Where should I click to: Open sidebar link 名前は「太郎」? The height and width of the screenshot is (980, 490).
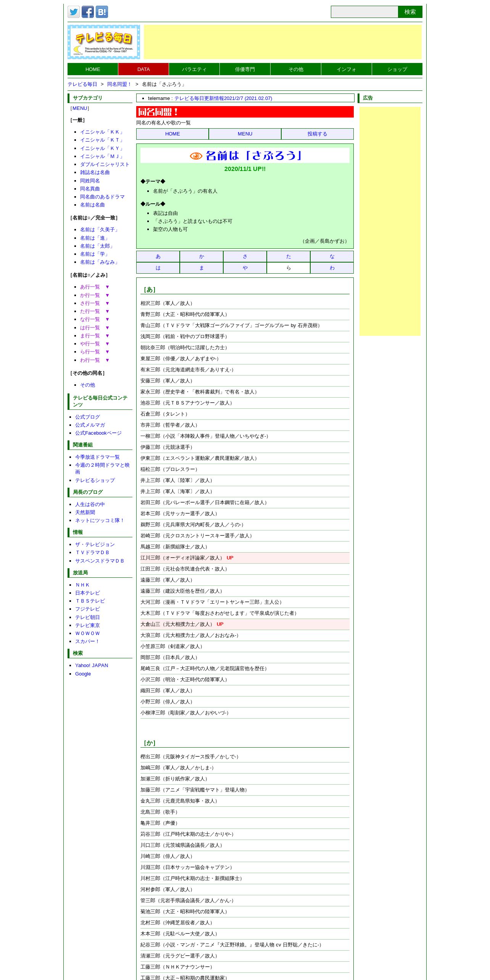coord(97,246)
